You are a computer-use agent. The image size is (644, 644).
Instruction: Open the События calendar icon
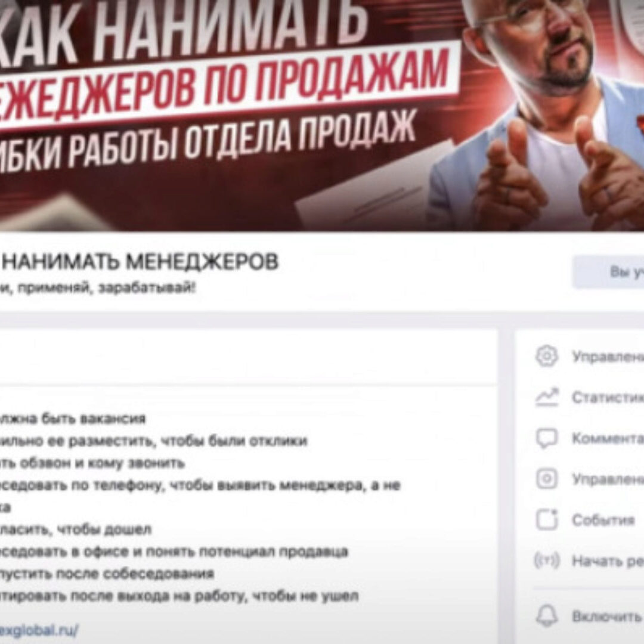(547, 519)
